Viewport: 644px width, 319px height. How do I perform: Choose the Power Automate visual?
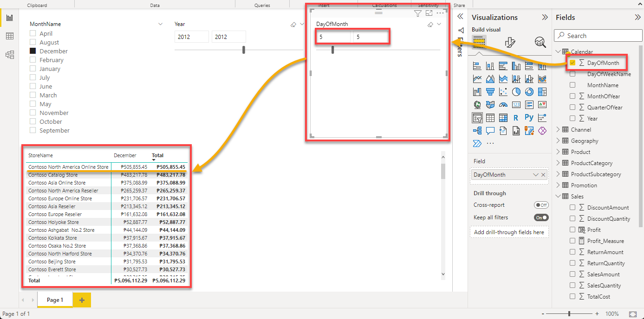477,143
